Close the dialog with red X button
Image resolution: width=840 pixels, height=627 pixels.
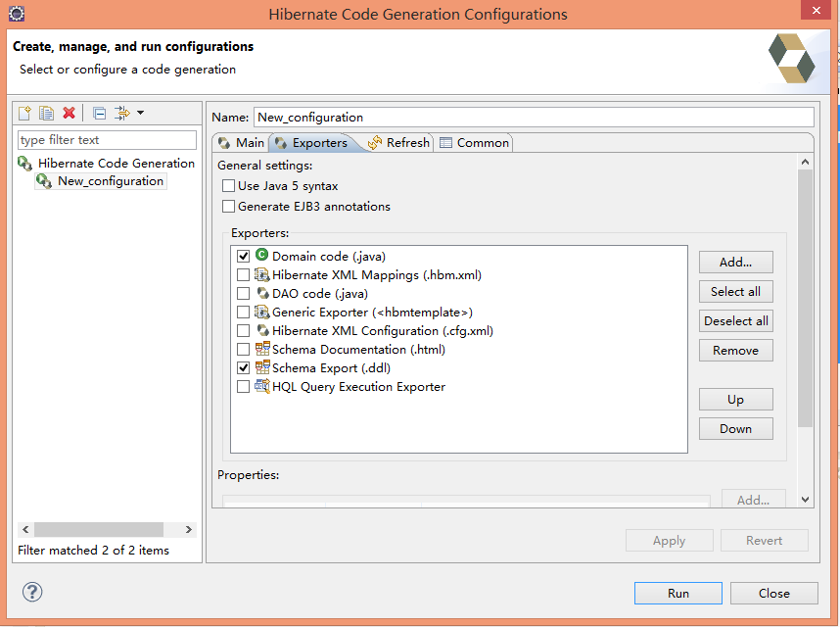point(816,10)
